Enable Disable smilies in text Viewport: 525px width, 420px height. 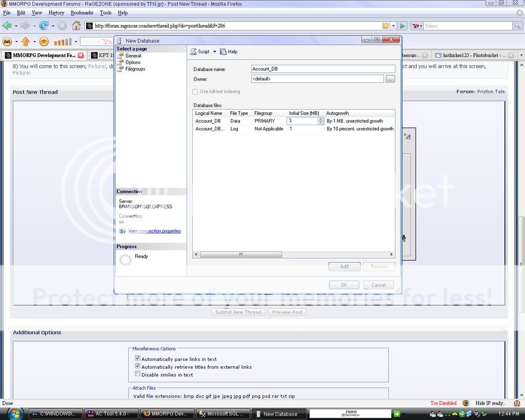click(137, 374)
